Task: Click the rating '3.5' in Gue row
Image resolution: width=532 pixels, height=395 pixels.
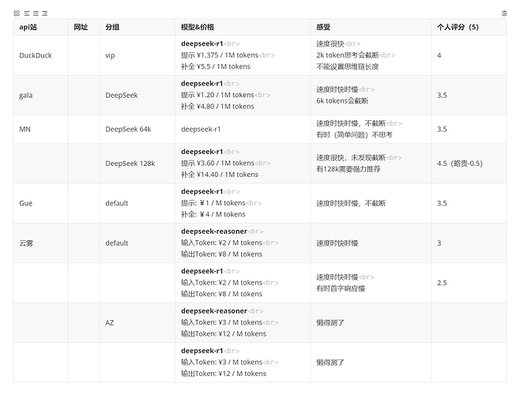Action: coord(442,203)
